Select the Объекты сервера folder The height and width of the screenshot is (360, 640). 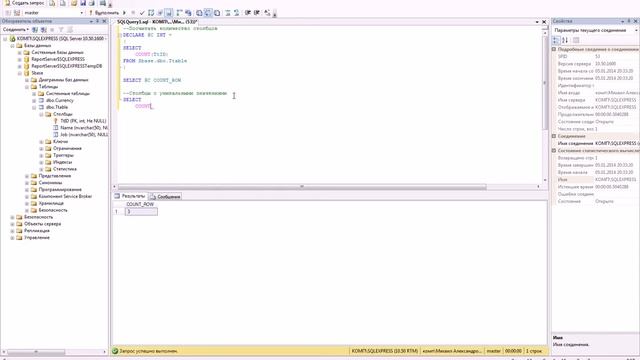(x=42, y=224)
